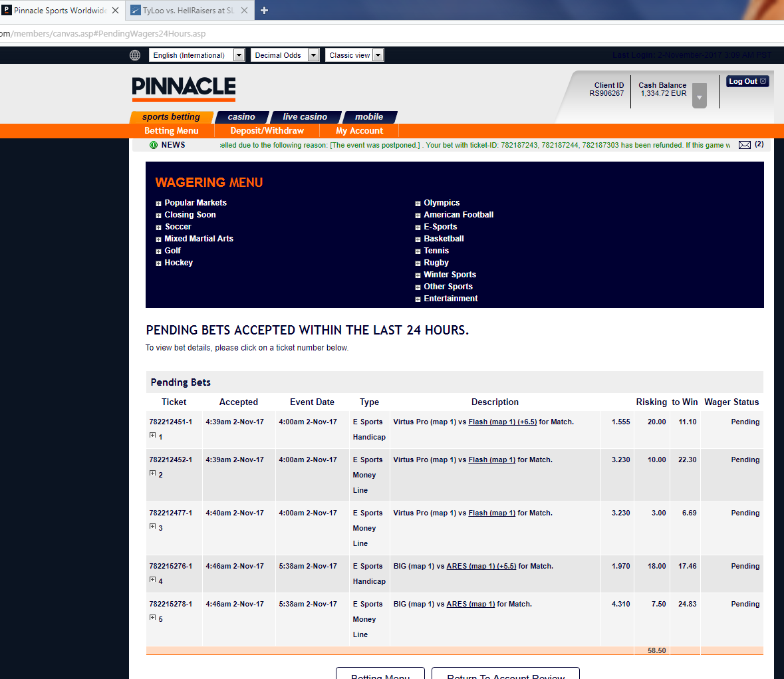Expand details icon for bet 3
The height and width of the screenshot is (679, 784).
[152, 527]
